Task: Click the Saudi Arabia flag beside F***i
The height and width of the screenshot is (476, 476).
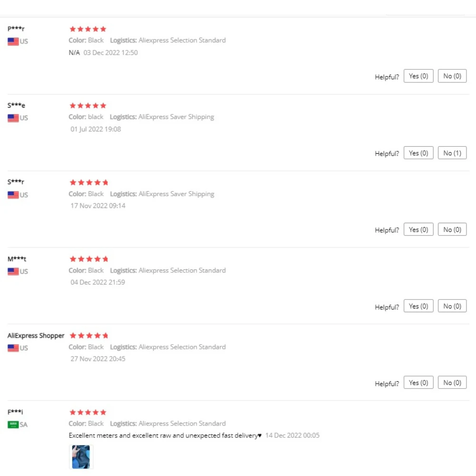Action: [13, 425]
